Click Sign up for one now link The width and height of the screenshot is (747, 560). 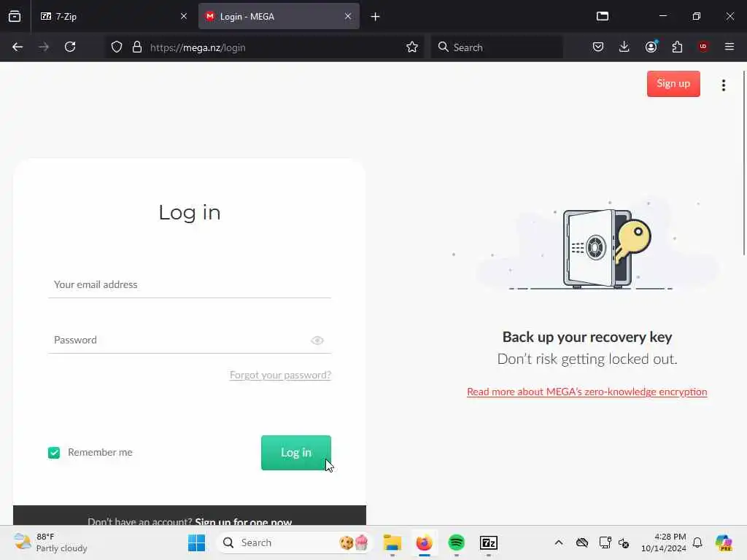tap(244, 521)
